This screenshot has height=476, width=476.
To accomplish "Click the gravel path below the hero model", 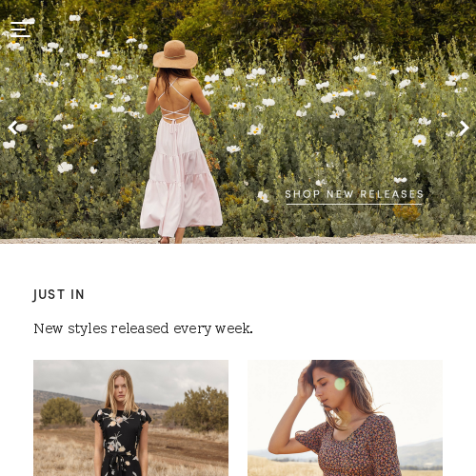I will coord(238,240).
